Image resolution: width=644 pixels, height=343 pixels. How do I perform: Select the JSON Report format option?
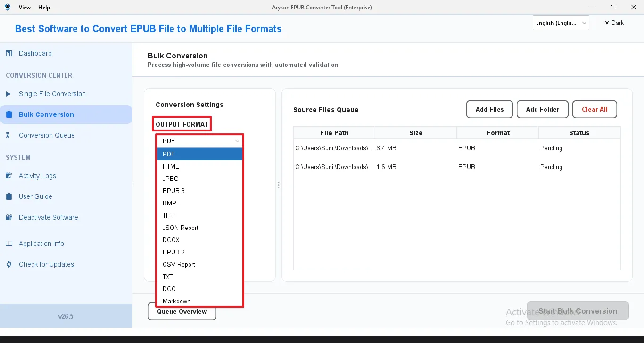click(200, 228)
